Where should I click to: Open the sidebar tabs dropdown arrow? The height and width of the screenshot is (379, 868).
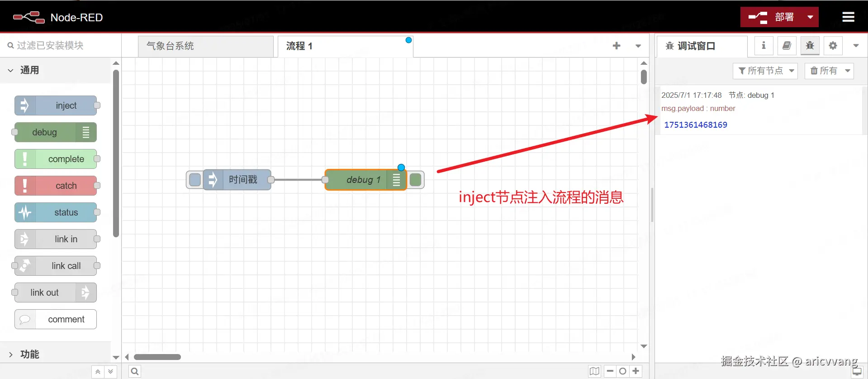(855, 46)
